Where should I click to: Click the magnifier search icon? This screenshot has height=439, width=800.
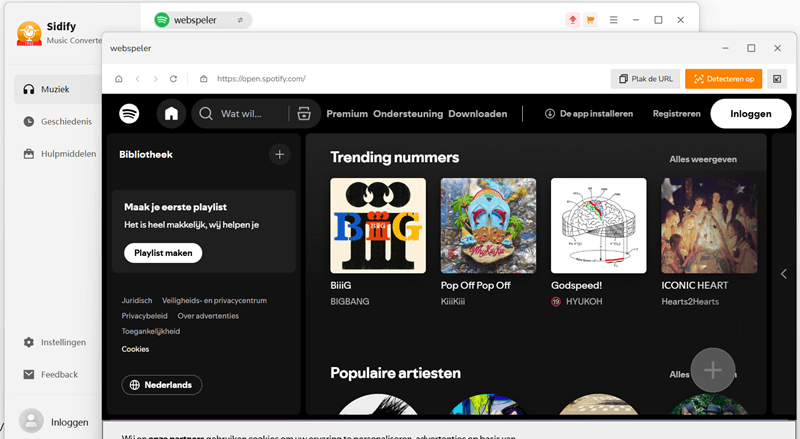tap(206, 113)
